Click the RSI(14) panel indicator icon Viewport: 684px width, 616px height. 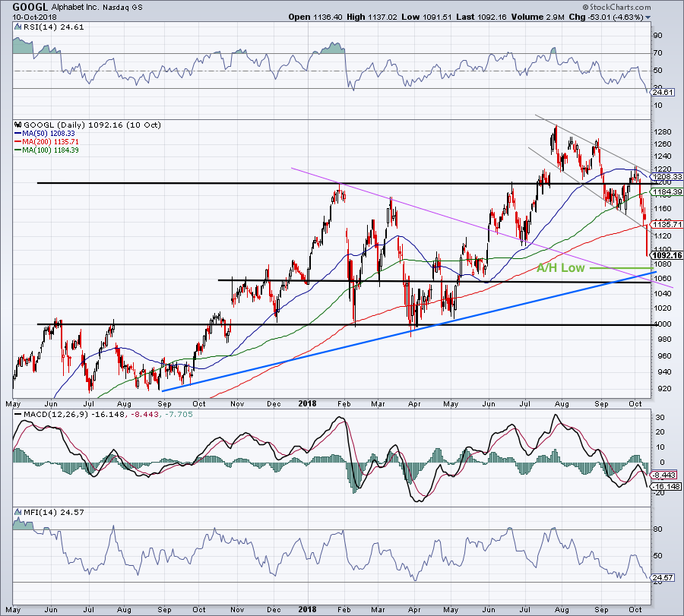tap(18, 27)
